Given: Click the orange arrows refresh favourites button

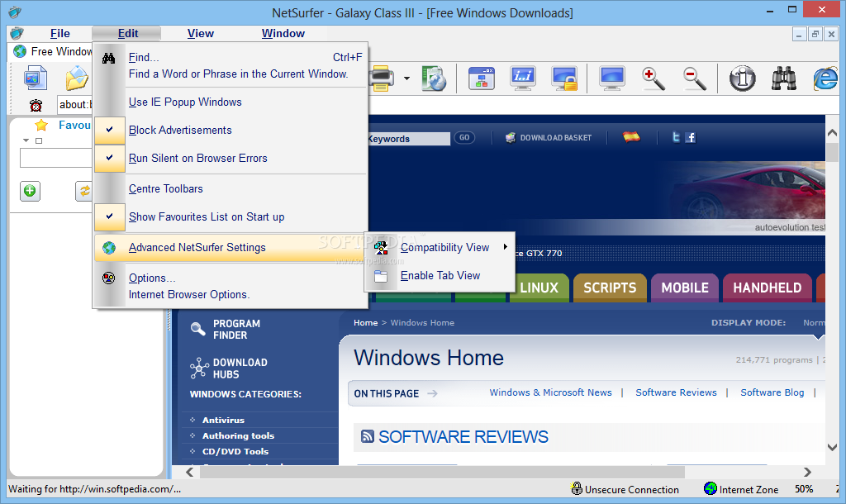Looking at the screenshot, I should point(84,191).
